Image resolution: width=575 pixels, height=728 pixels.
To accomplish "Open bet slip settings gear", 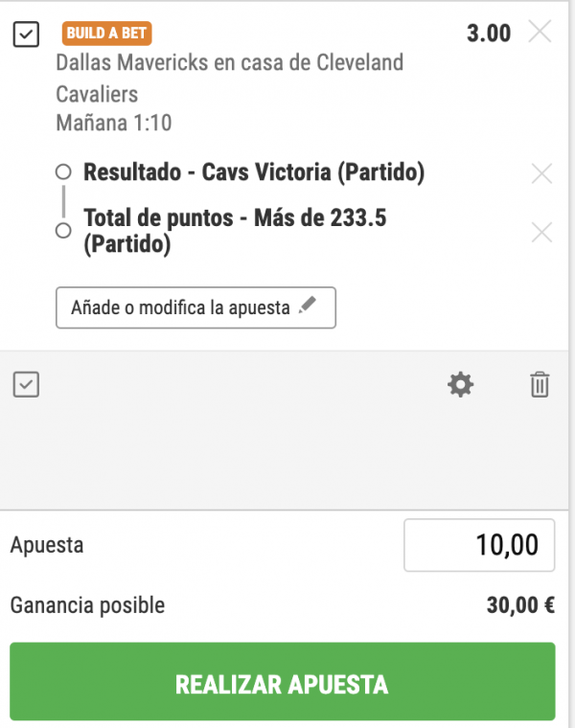I will [460, 384].
